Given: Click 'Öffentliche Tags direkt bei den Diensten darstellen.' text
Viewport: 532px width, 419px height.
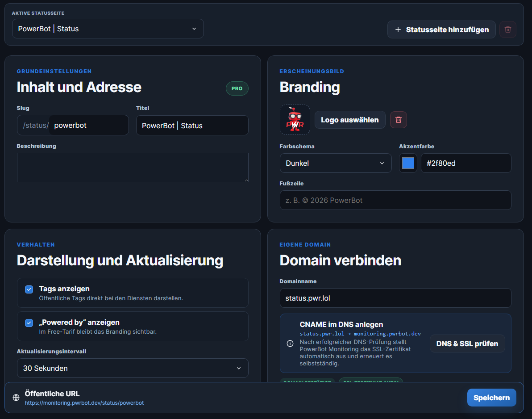Looking at the screenshot, I should pyautogui.click(x=111, y=298).
